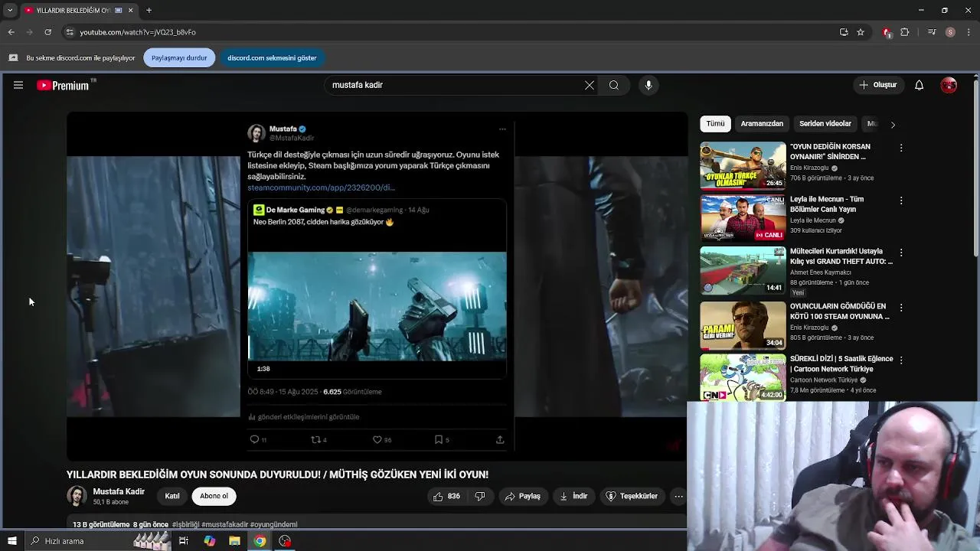The width and height of the screenshot is (980, 551).
Task: Click the Chrome address bar URL
Action: [138, 32]
